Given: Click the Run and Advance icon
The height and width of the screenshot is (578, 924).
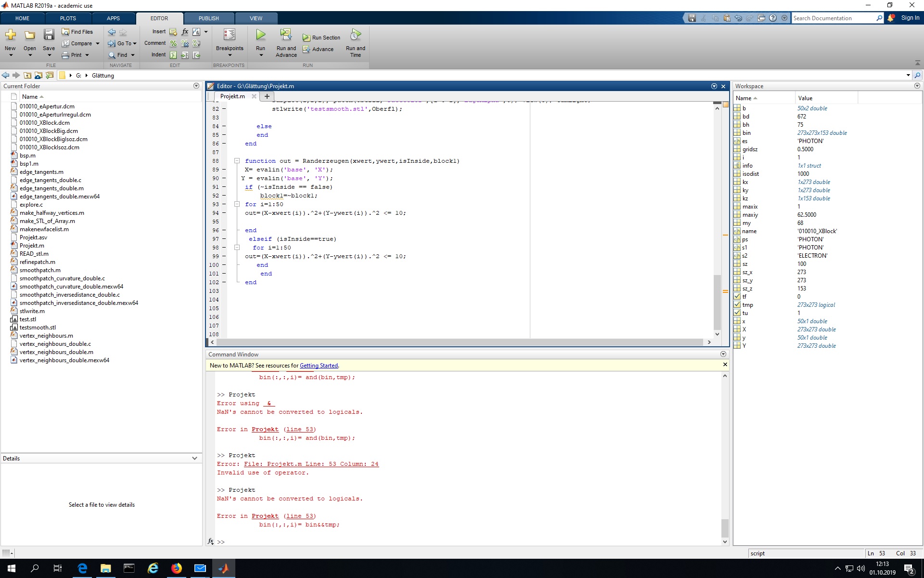Looking at the screenshot, I should coord(286,35).
